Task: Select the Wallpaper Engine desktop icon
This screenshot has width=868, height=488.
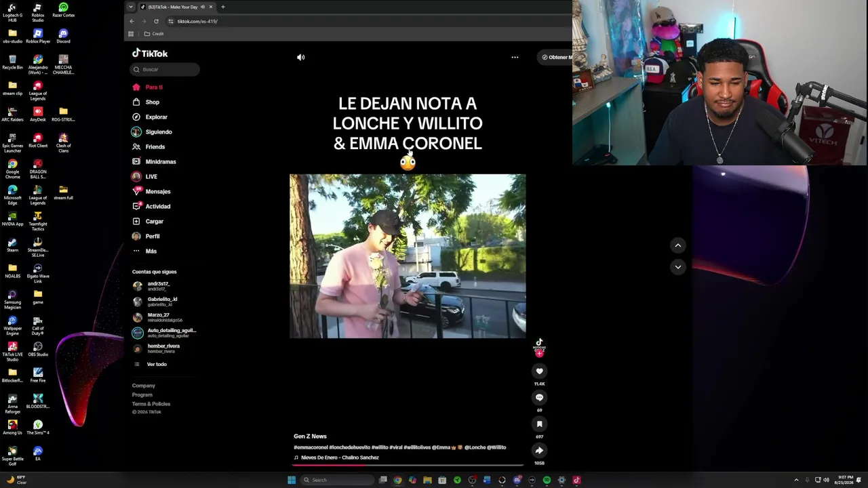Action: click(x=12, y=325)
